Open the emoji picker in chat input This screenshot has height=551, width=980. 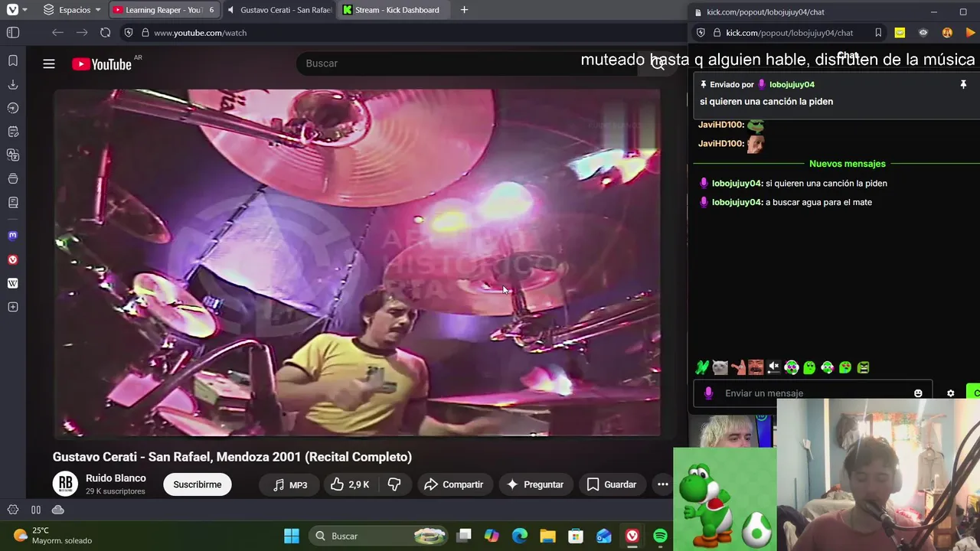tap(918, 393)
